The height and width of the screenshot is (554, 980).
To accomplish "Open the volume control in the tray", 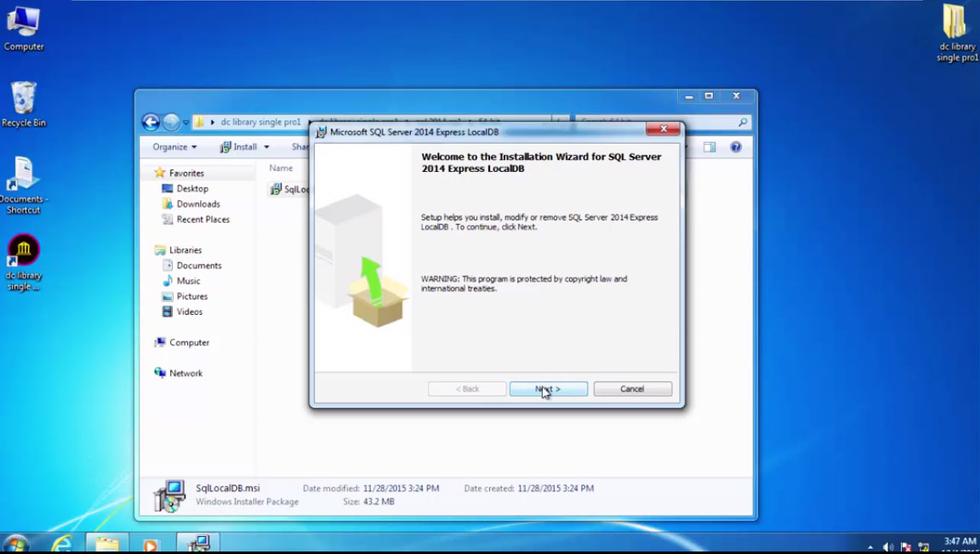I will tap(887, 547).
